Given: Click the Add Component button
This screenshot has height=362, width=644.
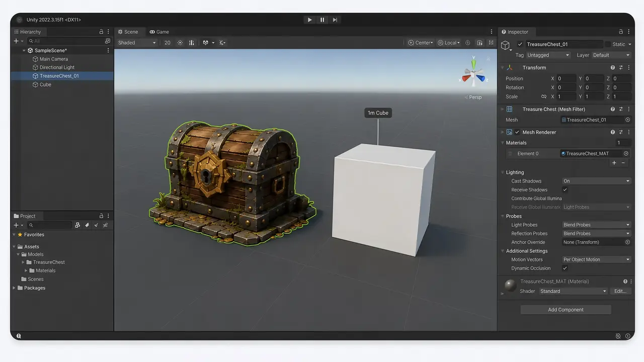Looking at the screenshot, I should coord(566,310).
